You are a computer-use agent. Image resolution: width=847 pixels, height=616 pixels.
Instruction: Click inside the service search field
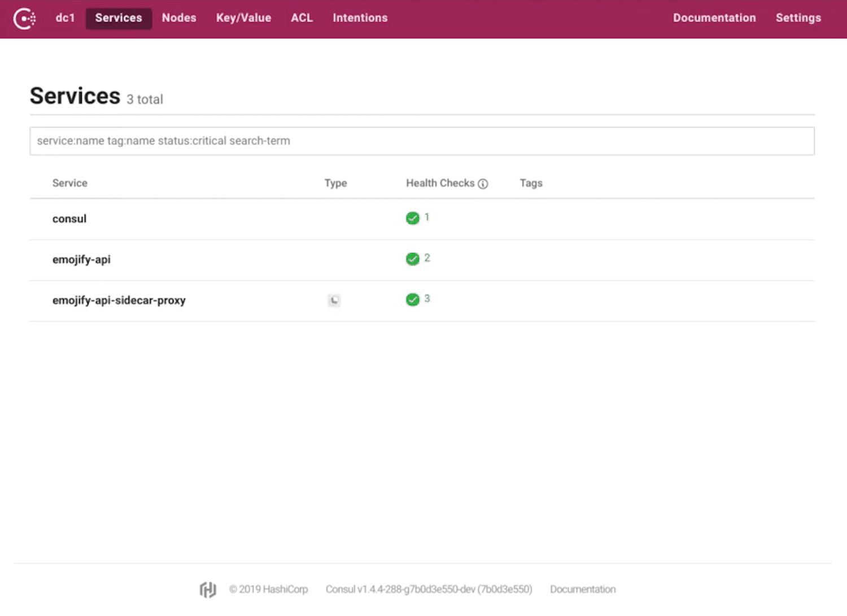coord(422,141)
